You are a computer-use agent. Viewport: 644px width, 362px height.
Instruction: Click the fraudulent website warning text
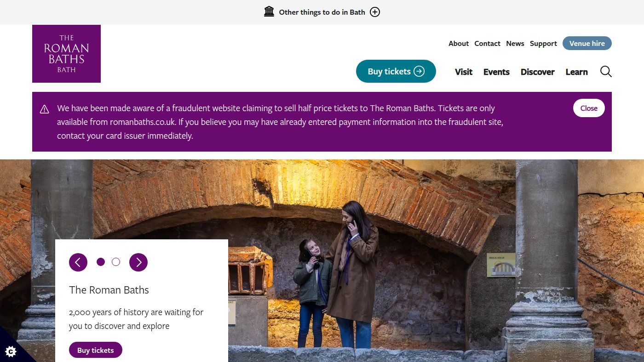(x=281, y=122)
